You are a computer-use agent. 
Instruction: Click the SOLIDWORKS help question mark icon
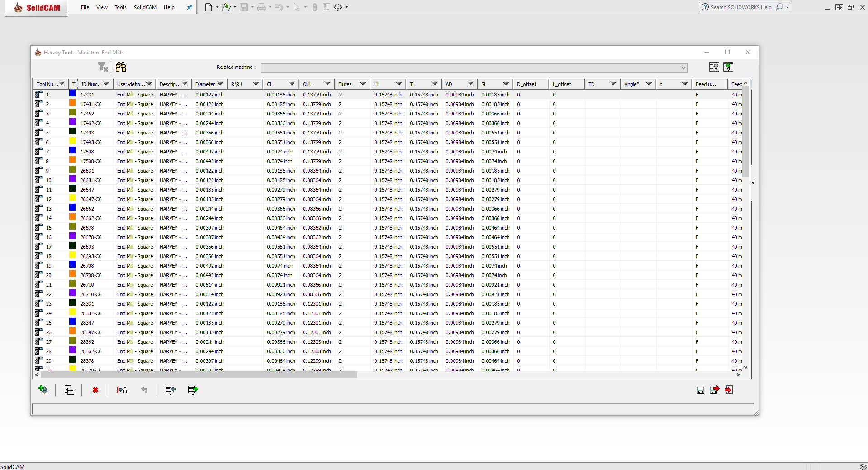tap(705, 7)
